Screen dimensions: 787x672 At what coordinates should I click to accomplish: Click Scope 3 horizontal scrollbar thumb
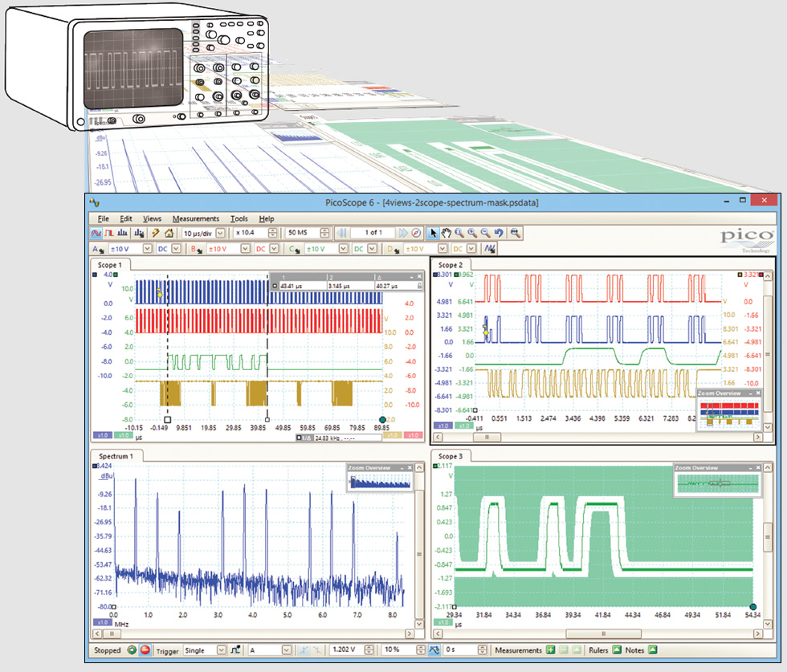tap(603, 633)
